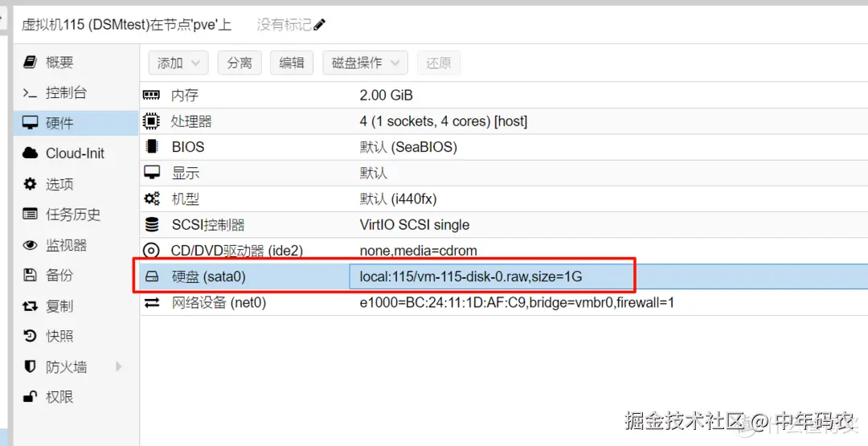Go to the Backup (备份) tab
Viewport: 868px width, 446px height.
click(76, 275)
